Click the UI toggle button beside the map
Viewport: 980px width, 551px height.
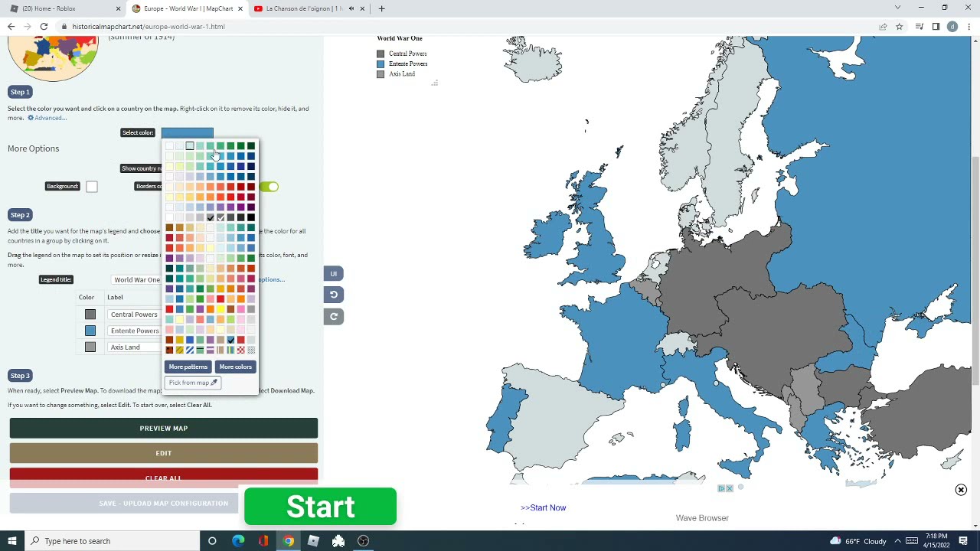point(334,273)
